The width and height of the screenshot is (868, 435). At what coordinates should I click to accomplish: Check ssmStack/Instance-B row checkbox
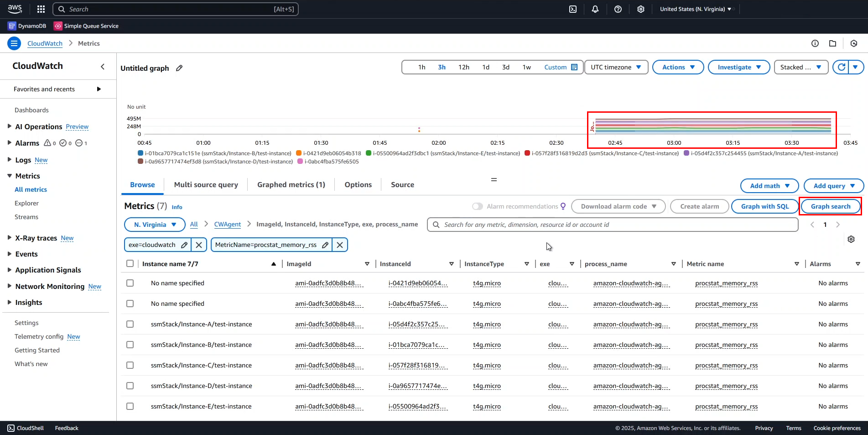tap(130, 345)
